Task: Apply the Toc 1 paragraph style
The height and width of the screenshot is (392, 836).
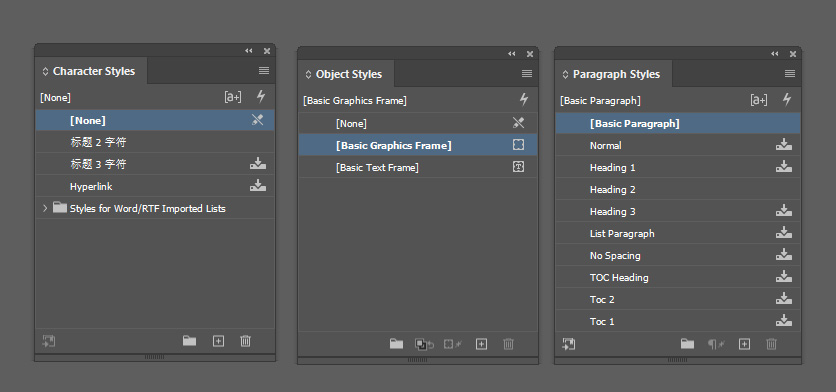Action: (678, 321)
